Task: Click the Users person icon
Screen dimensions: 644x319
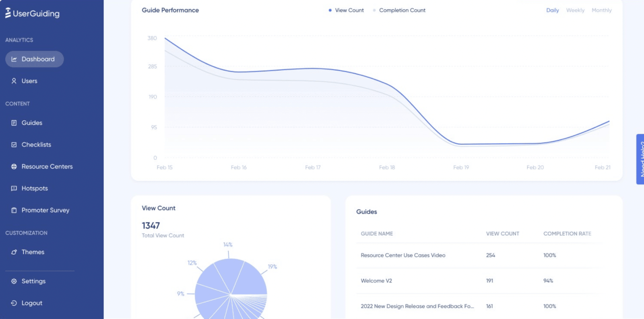Action: pyautogui.click(x=14, y=81)
